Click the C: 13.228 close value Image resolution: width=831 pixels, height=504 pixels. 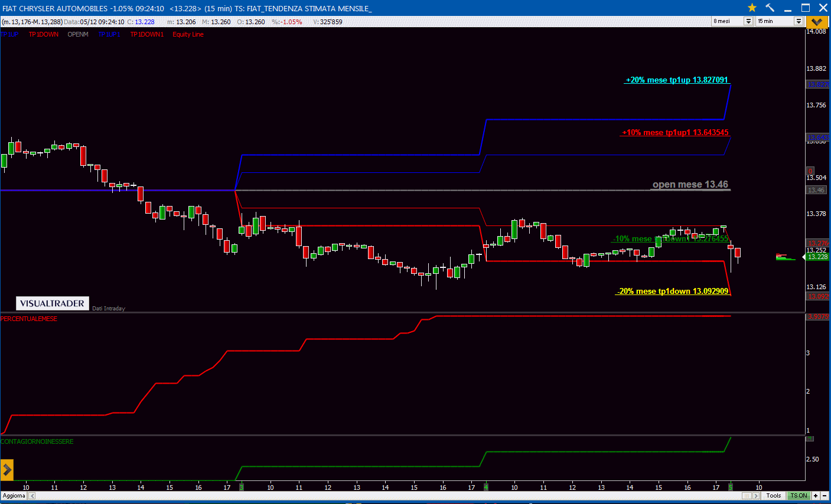141,22
